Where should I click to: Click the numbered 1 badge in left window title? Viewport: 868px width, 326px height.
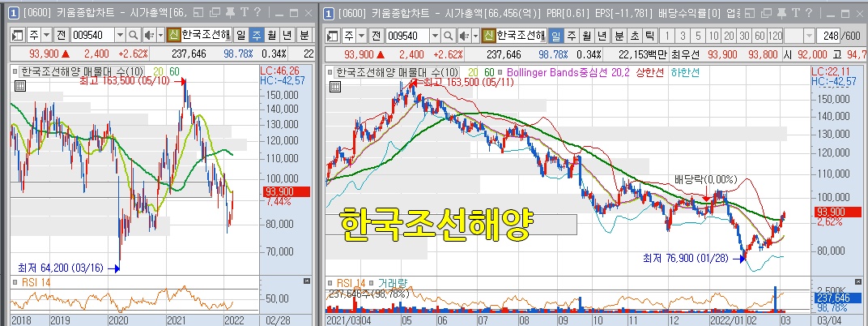[15, 13]
